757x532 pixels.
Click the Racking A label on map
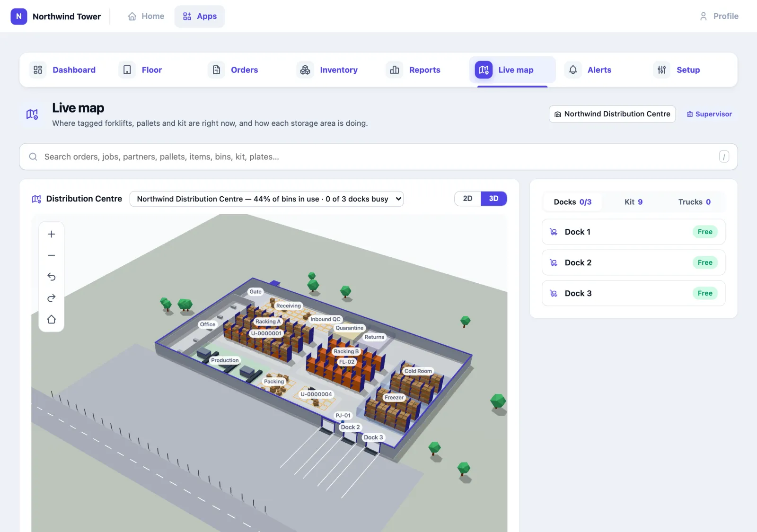(268, 322)
